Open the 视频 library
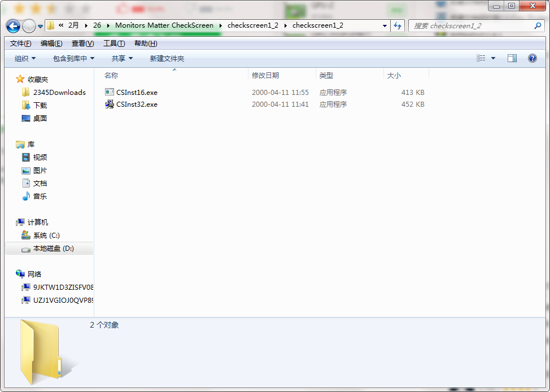This screenshot has width=550, height=392. point(40,157)
